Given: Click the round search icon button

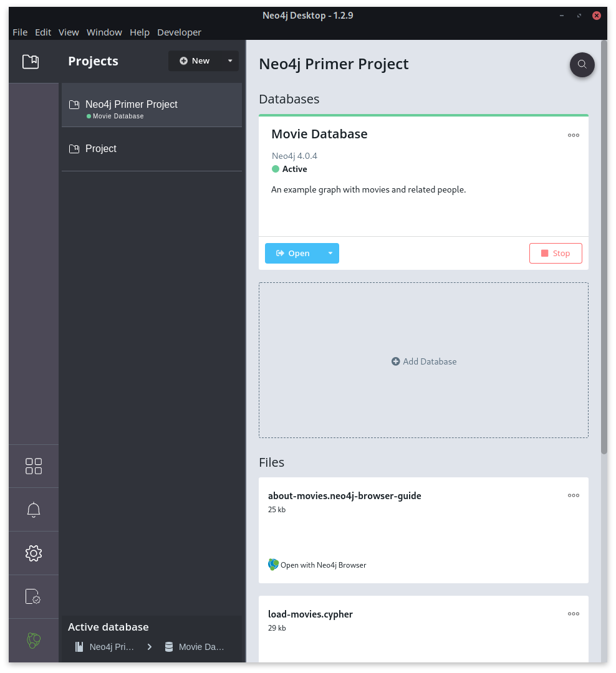Looking at the screenshot, I should click(582, 64).
